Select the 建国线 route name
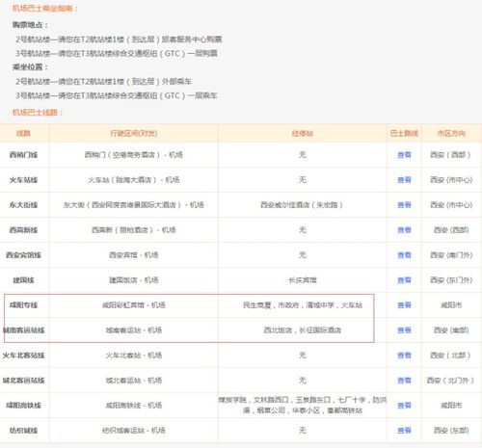Image resolution: width=482 pixels, height=448 pixels. tap(23, 280)
